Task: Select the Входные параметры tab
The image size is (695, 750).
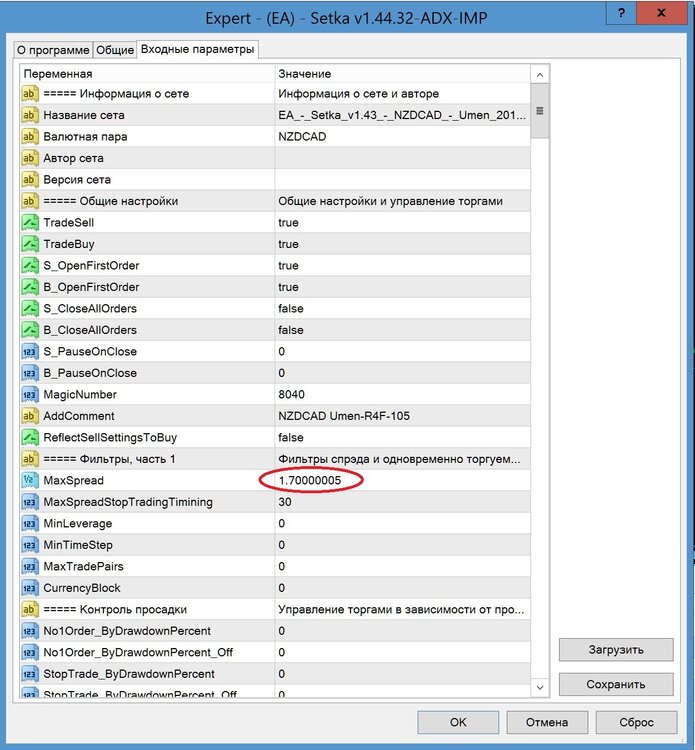Action: tap(198, 49)
